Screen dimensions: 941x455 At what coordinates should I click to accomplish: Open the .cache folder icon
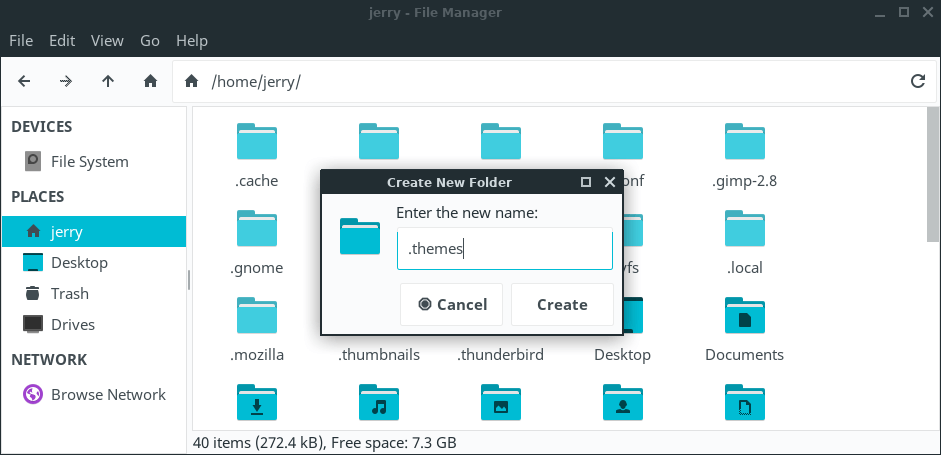click(x=256, y=143)
